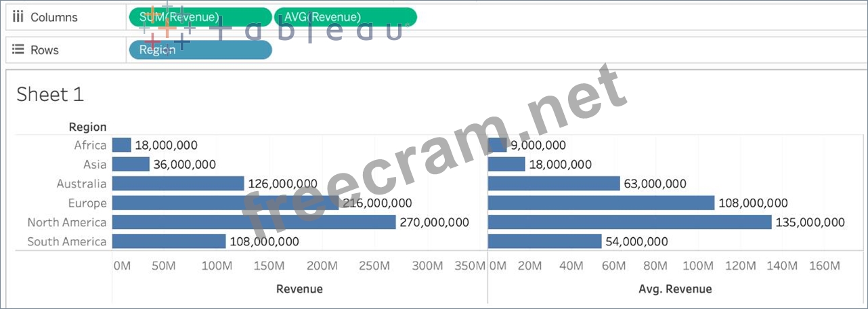
Task: Click the Revenue axis title
Action: [x=299, y=289]
